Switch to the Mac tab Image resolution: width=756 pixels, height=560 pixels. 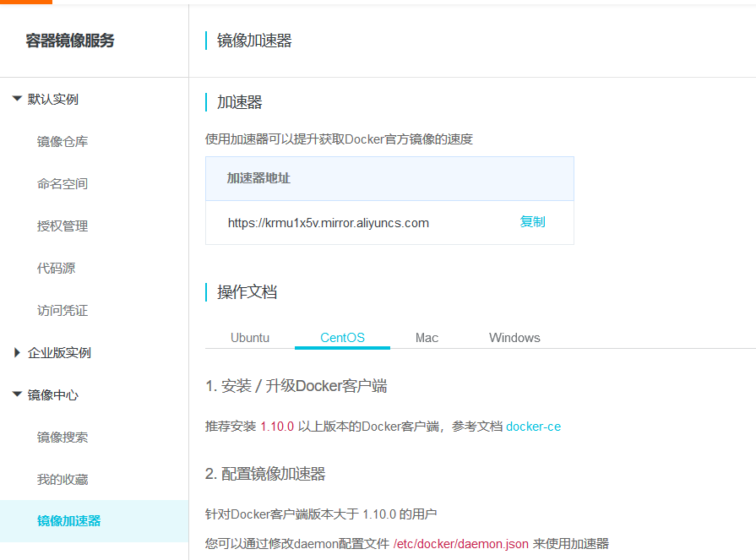pyautogui.click(x=427, y=338)
